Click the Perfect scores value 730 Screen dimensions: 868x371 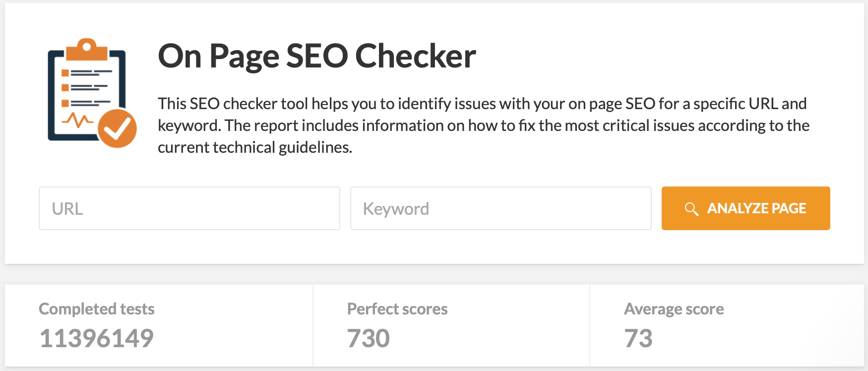[x=368, y=338]
